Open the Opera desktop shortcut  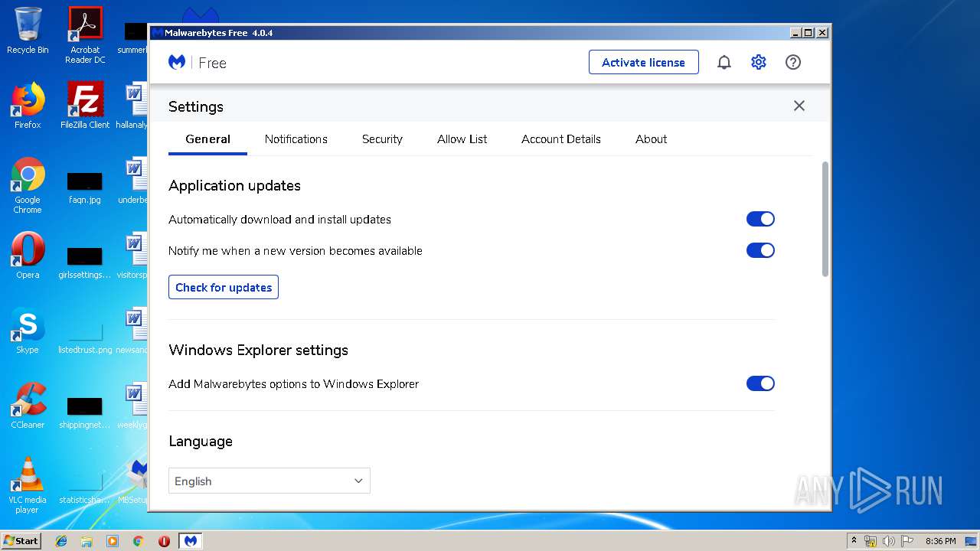click(28, 256)
